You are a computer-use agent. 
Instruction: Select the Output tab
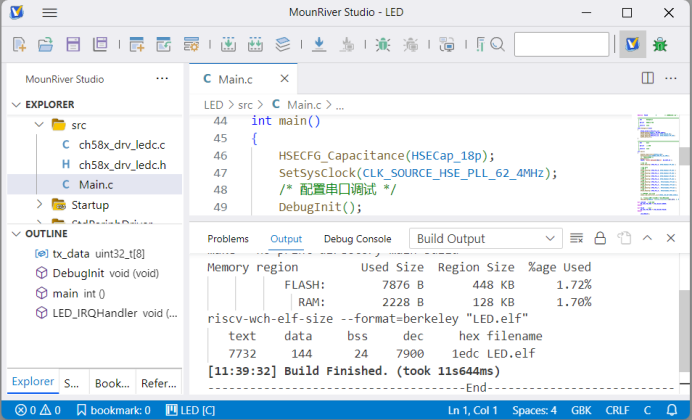click(x=286, y=239)
